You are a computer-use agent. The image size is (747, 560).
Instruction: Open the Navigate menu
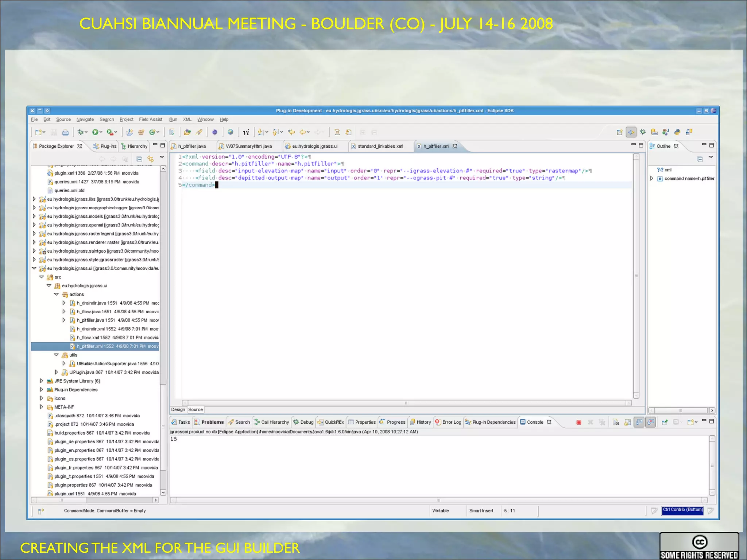pos(85,119)
